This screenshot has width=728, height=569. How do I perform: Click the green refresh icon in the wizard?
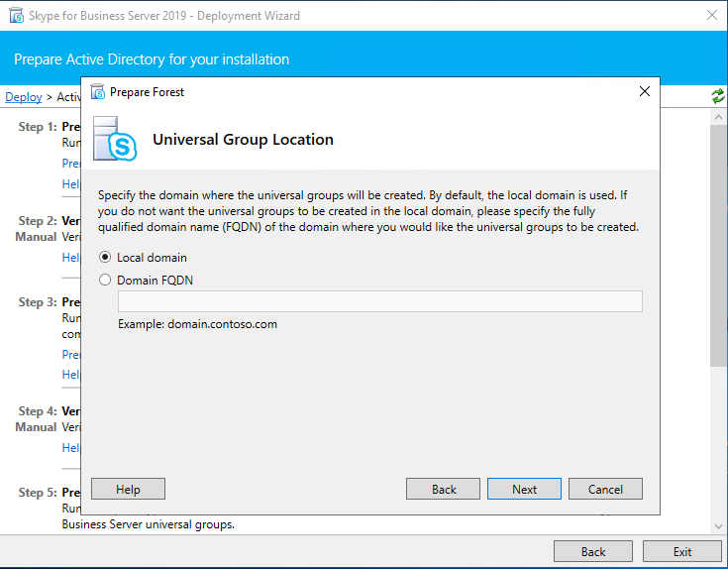717,96
